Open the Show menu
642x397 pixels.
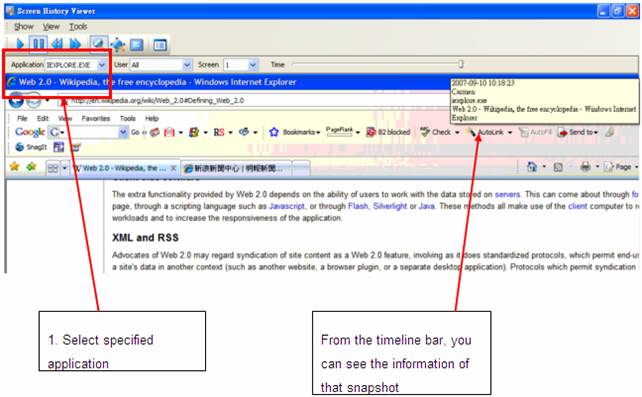click(x=23, y=27)
